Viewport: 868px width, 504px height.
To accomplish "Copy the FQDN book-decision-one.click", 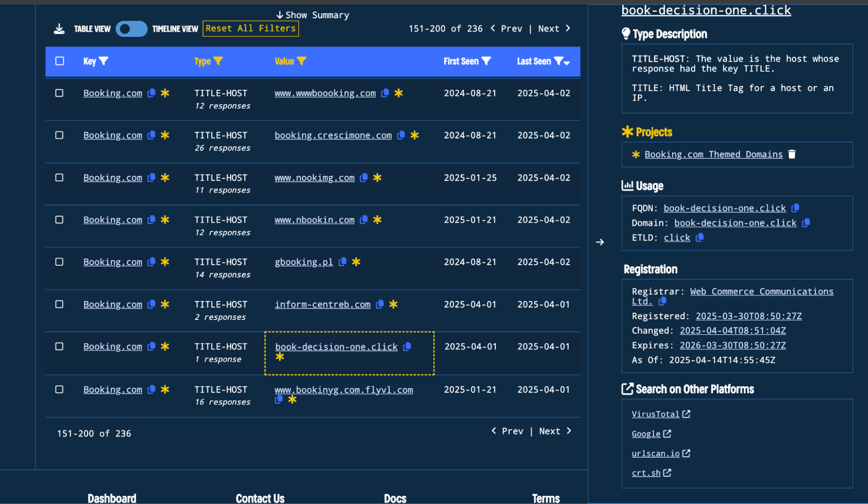I will [796, 208].
